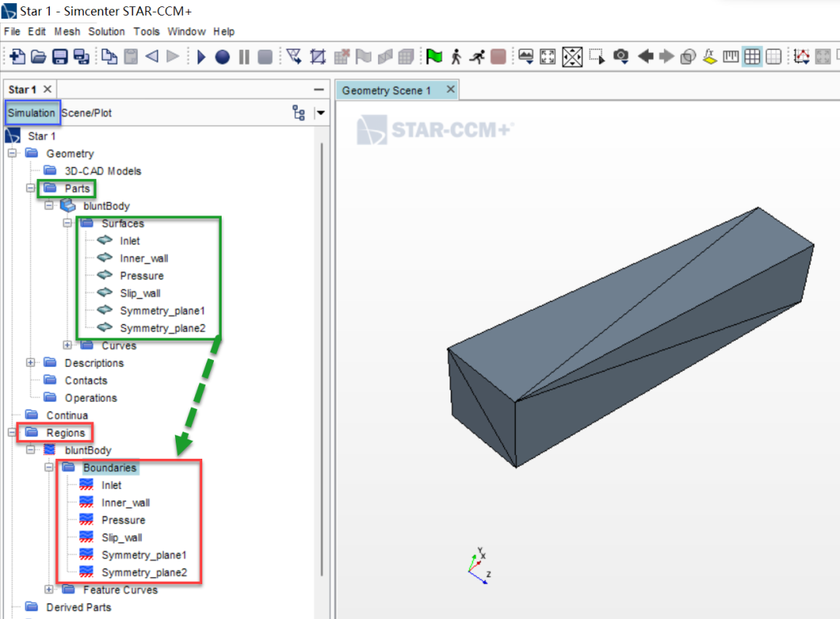Click the Generate Surface Mesh icon

click(x=385, y=56)
